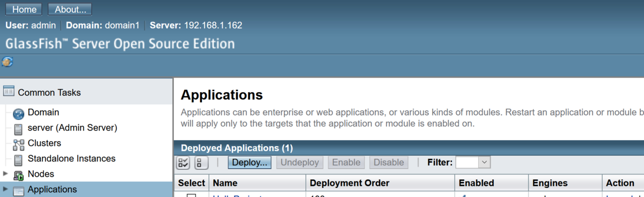Open Standalone Instances node
The image size is (644, 197).
coord(71,158)
